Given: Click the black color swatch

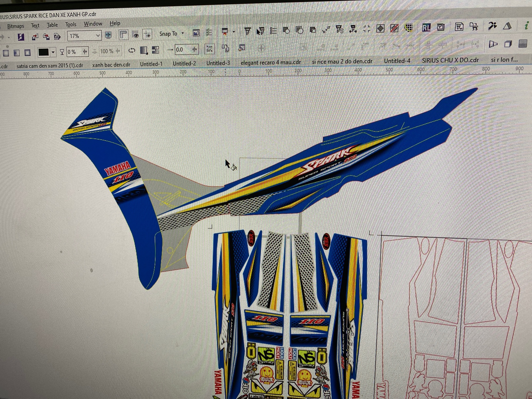Looking at the screenshot, I should (44, 52).
